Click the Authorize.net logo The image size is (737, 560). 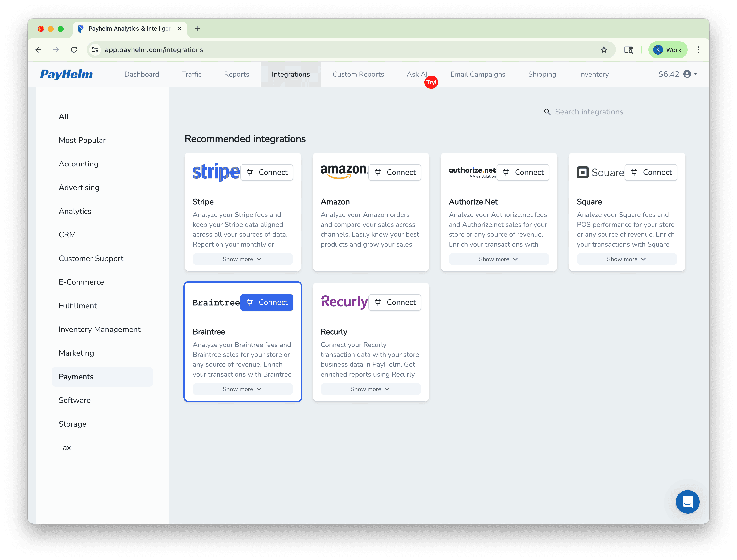click(472, 172)
